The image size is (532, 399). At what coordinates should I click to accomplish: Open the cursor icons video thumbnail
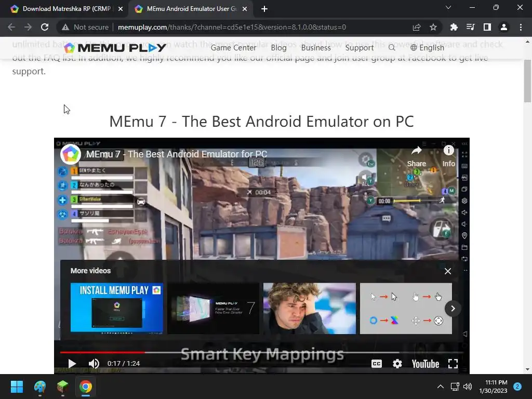point(406,308)
